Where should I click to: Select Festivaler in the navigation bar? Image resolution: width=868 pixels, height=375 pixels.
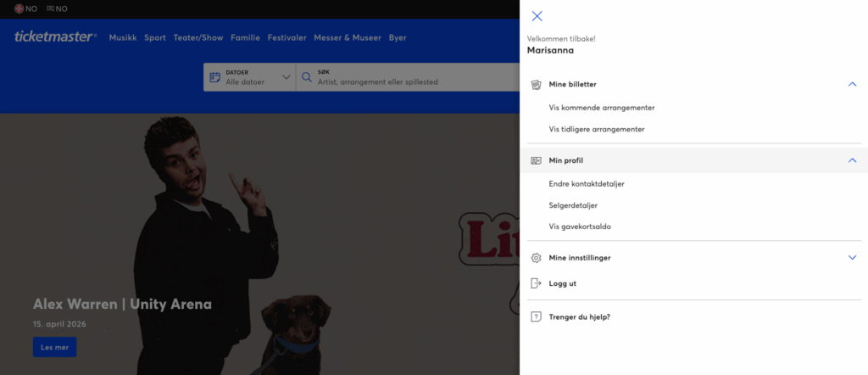287,38
